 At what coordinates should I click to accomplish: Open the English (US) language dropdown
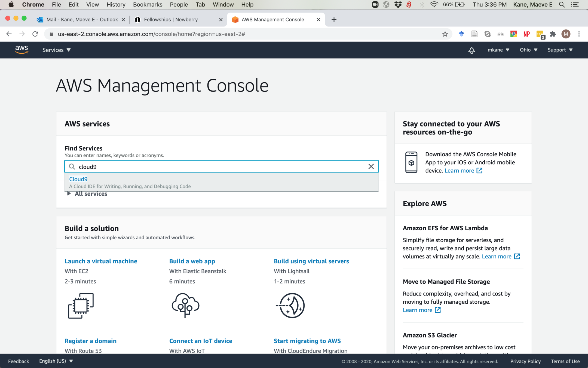pos(56,361)
